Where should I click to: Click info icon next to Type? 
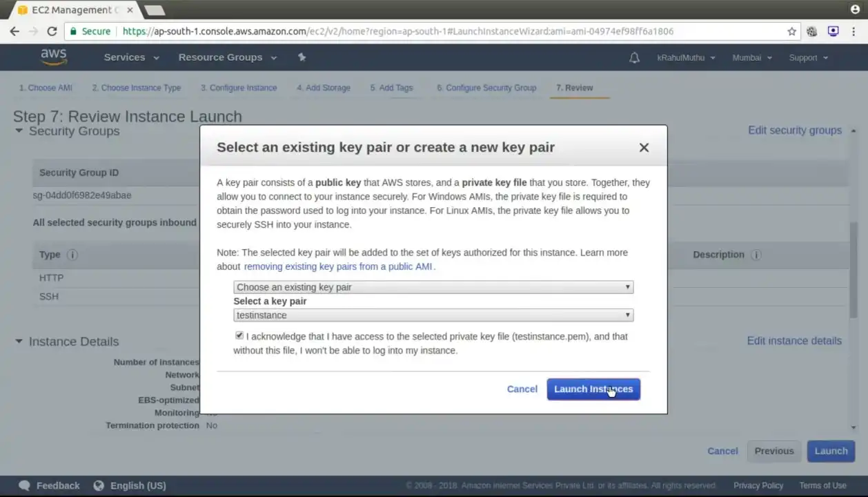click(x=72, y=255)
